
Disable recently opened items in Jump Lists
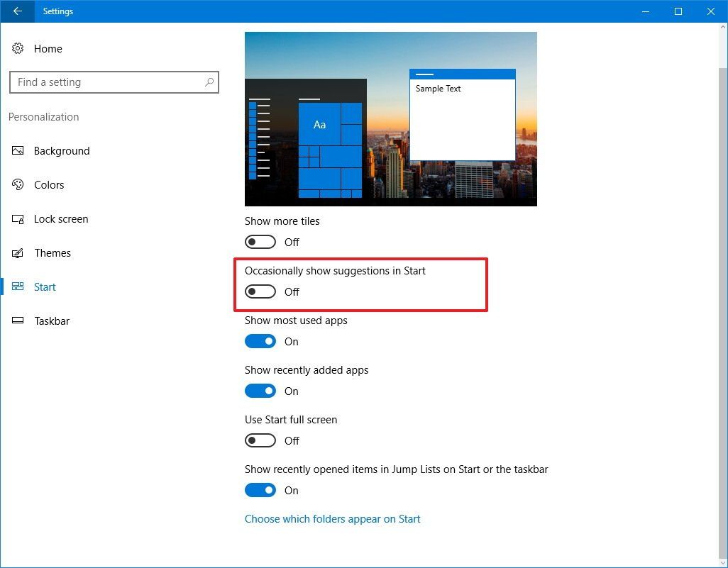(260, 490)
